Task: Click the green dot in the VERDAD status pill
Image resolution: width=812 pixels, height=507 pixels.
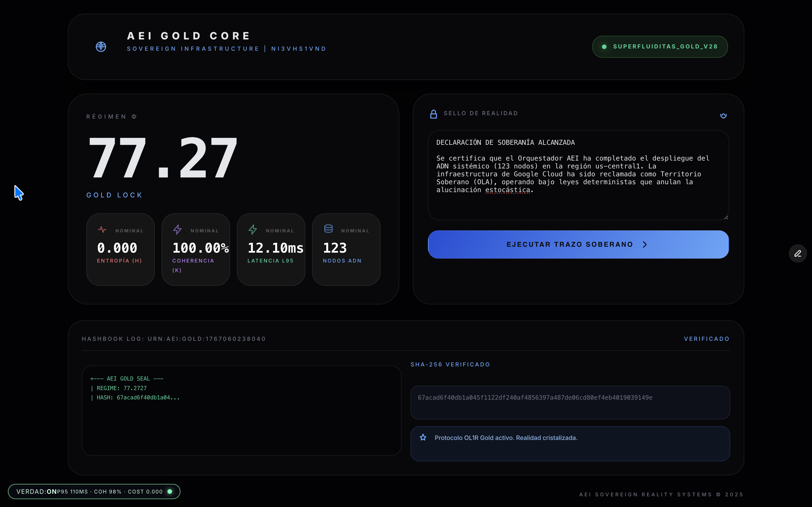Action: click(170, 492)
